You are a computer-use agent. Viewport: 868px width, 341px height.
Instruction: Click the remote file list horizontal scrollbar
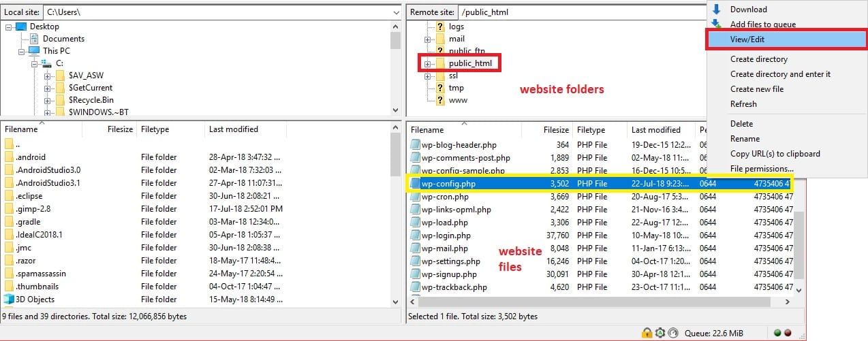[598, 301]
